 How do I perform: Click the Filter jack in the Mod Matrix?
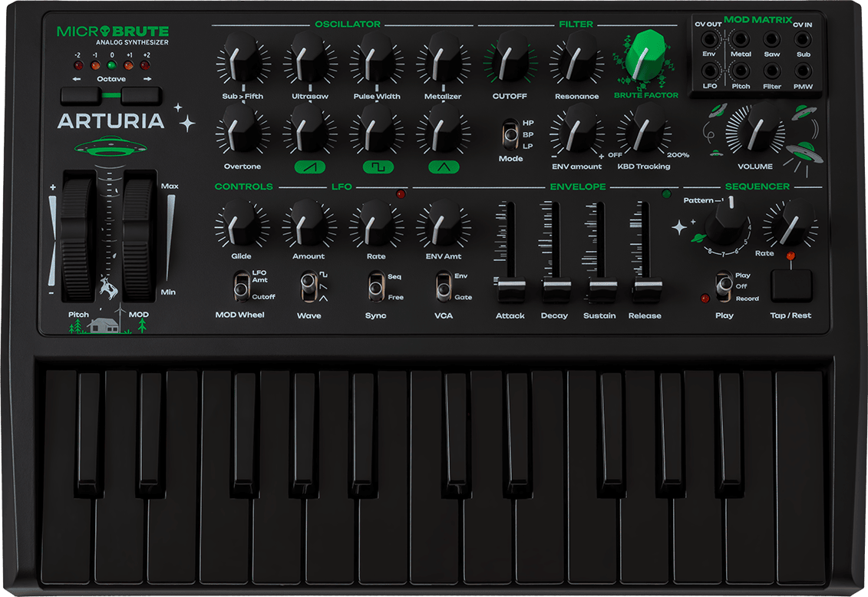(x=772, y=71)
